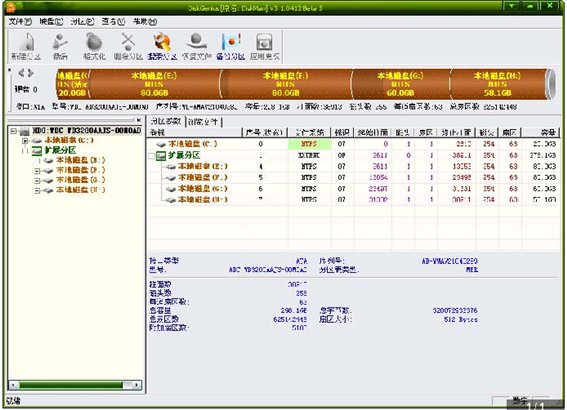
Task: Select 本地磁盘(F:) row in partition table
Action: [354, 178]
